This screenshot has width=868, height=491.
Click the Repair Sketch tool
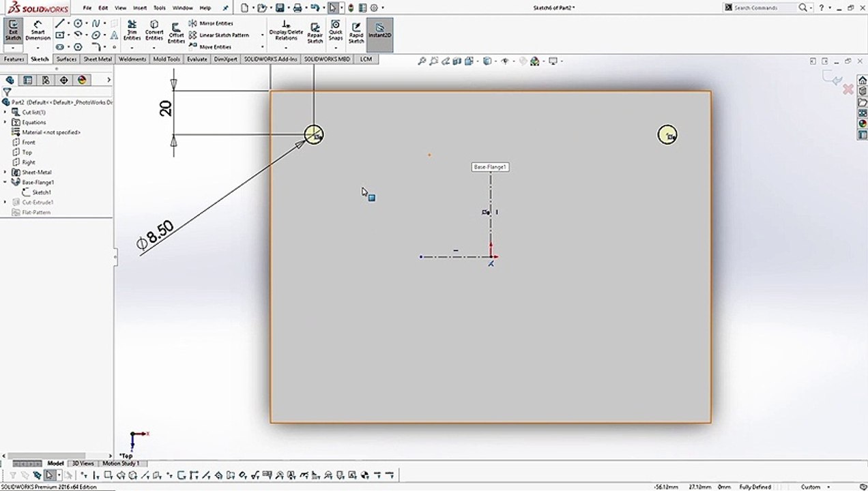[x=315, y=32]
